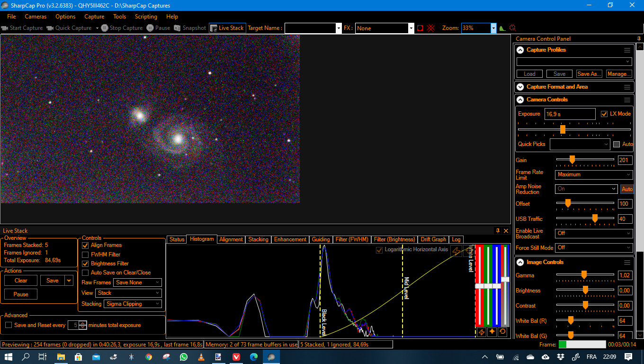The width and height of the screenshot is (644, 364).
Task: Open the Cameras menu
Action: coord(36,17)
